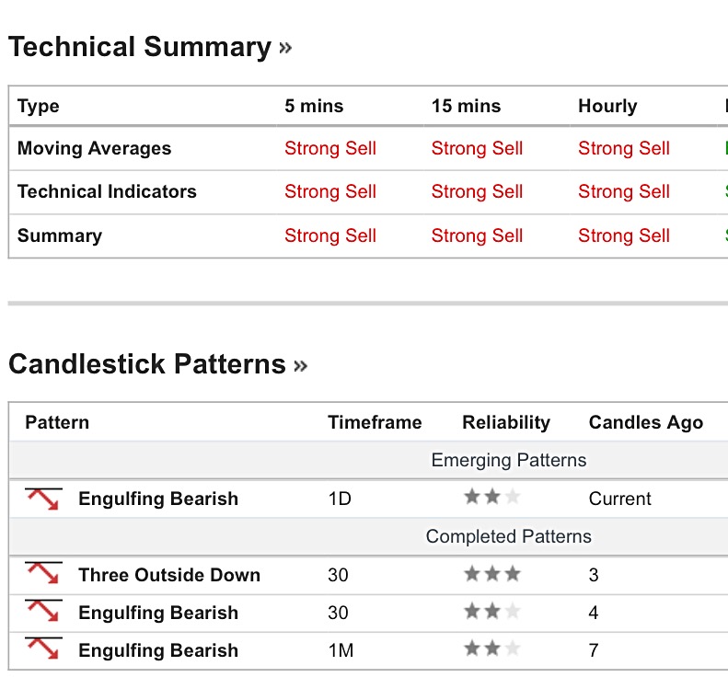Select the Three Outside Down pattern name
This screenshot has height=700, width=728.
(x=169, y=575)
